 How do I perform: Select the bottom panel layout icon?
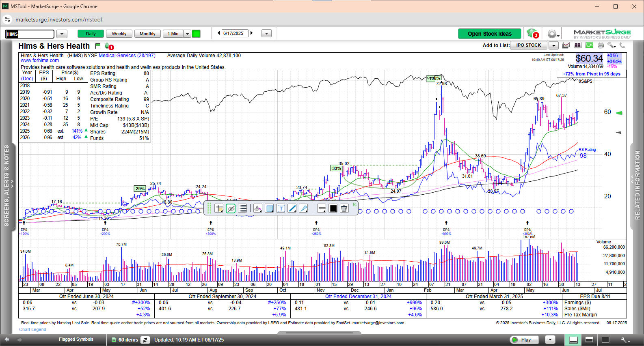(x=573, y=340)
